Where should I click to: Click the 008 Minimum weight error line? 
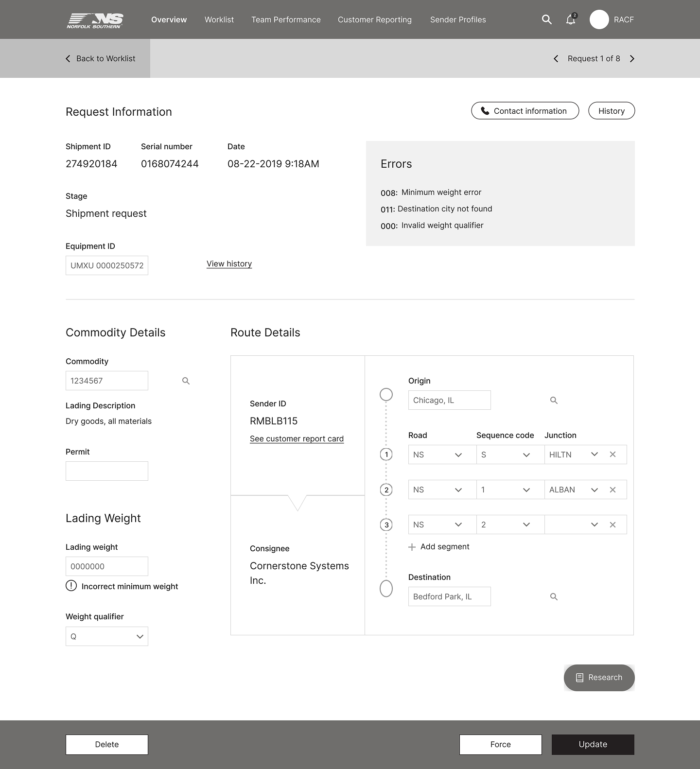tap(431, 192)
